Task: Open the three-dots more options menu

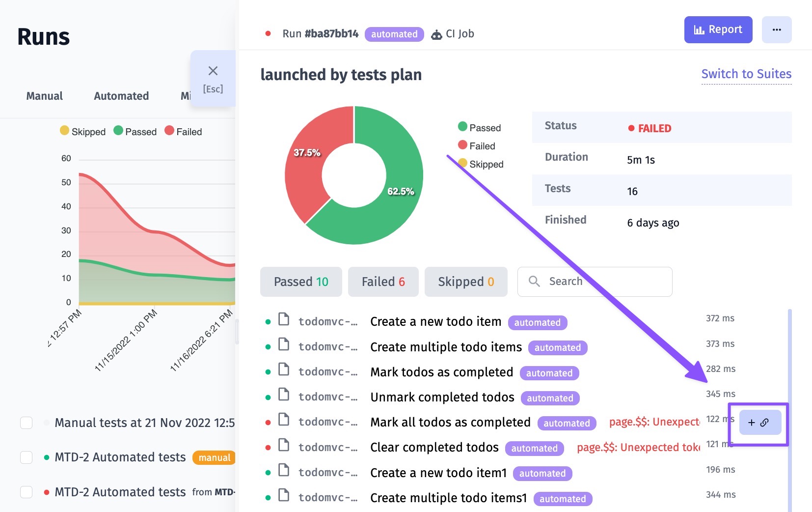Action: [776, 30]
